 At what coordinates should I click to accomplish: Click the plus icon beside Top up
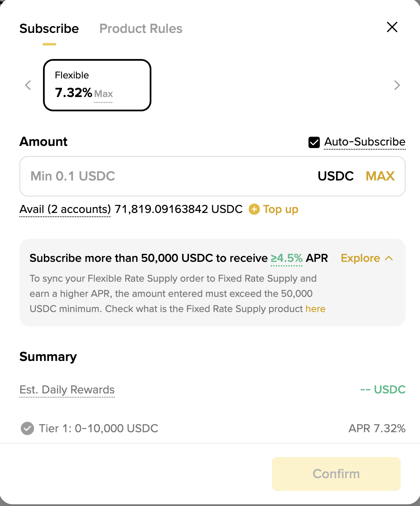(254, 209)
